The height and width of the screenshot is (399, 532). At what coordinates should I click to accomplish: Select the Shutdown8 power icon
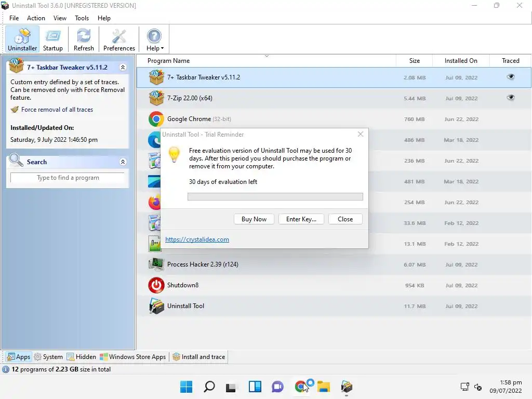coord(156,285)
